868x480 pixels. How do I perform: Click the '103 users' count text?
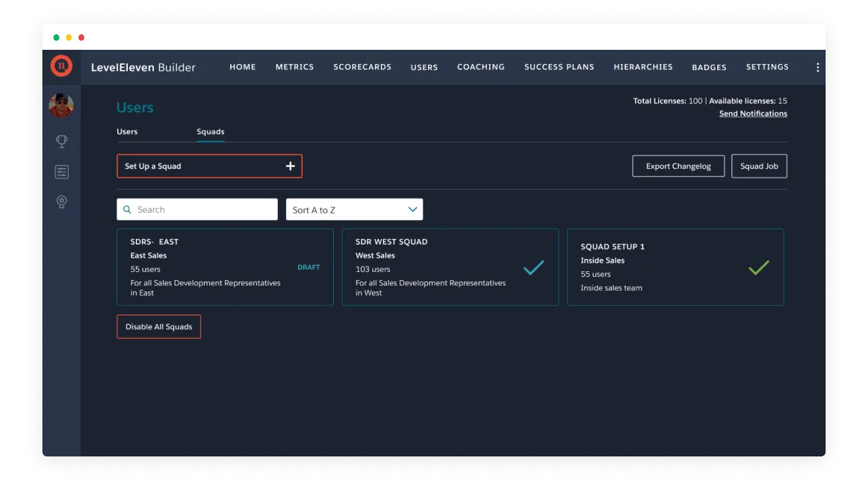[373, 269]
